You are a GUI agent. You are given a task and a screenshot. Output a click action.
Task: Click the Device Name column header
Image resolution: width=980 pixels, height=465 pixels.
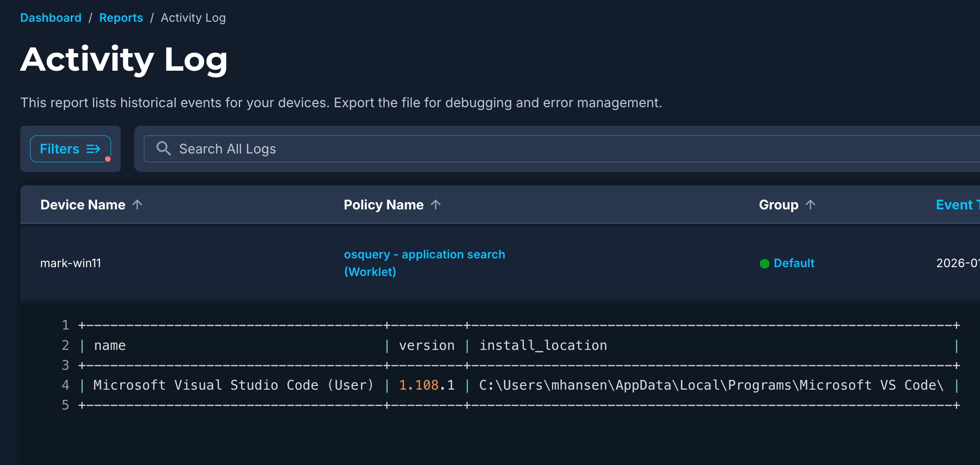click(83, 205)
